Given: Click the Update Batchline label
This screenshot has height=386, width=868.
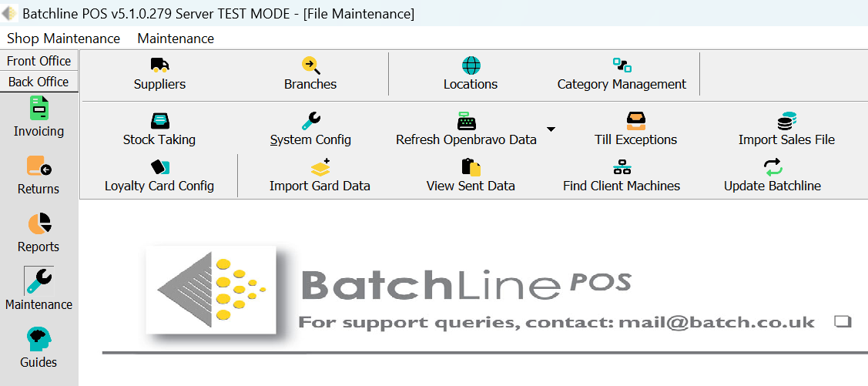Looking at the screenshot, I should point(772,186).
